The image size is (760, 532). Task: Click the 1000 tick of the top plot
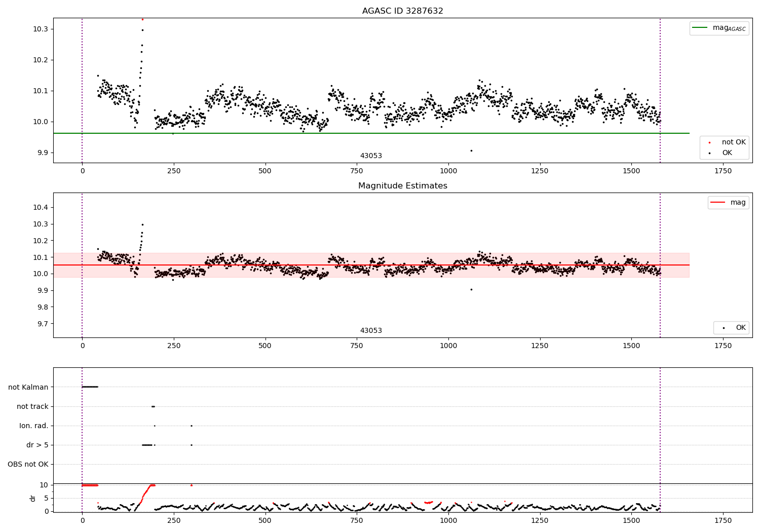(x=448, y=171)
